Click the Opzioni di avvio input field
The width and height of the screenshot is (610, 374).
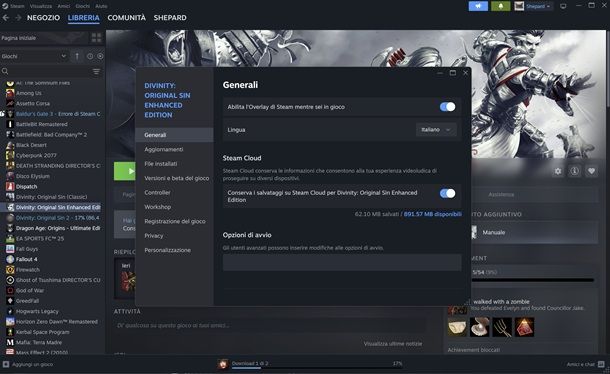342,263
